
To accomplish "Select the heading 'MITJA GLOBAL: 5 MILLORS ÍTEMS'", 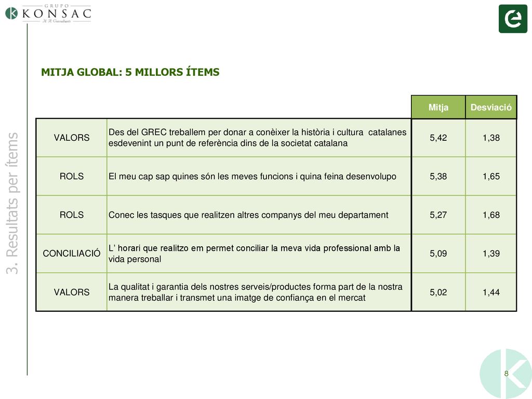I will tap(130, 72).
